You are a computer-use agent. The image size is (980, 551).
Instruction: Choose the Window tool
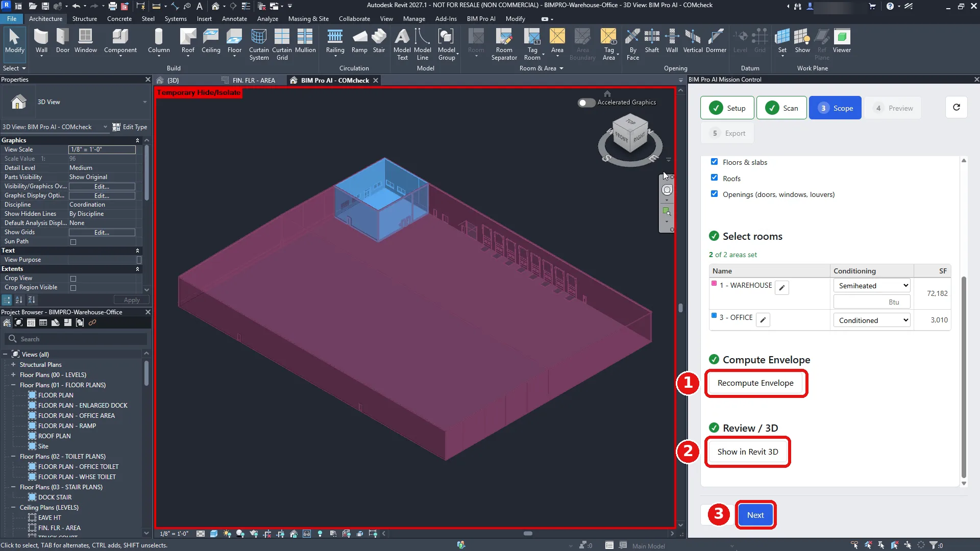[x=85, y=41]
